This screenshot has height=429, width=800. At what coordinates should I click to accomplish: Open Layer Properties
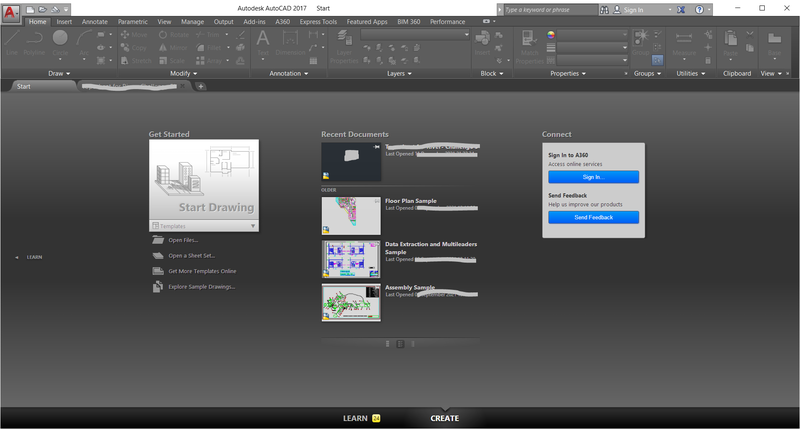click(x=344, y=47)
